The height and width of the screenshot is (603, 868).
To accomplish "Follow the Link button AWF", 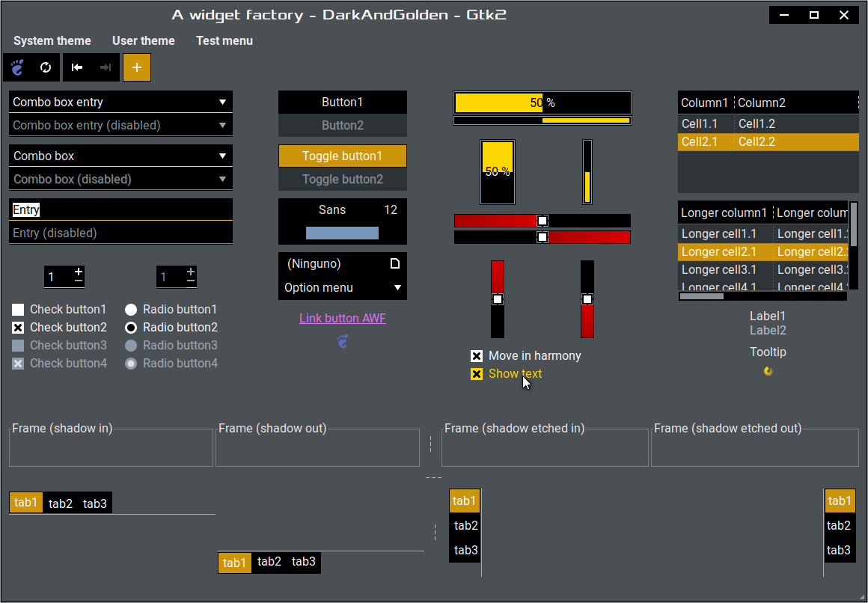I will [343, 319].
